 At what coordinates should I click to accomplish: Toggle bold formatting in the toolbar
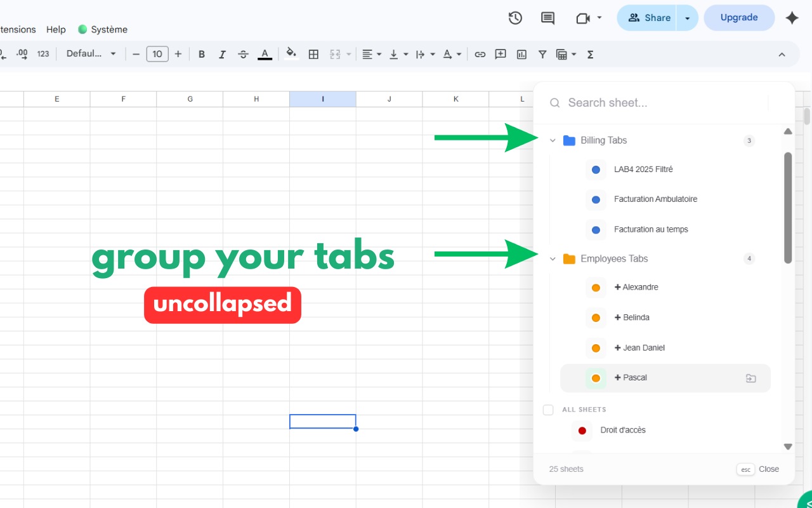[x=202, y=54]
